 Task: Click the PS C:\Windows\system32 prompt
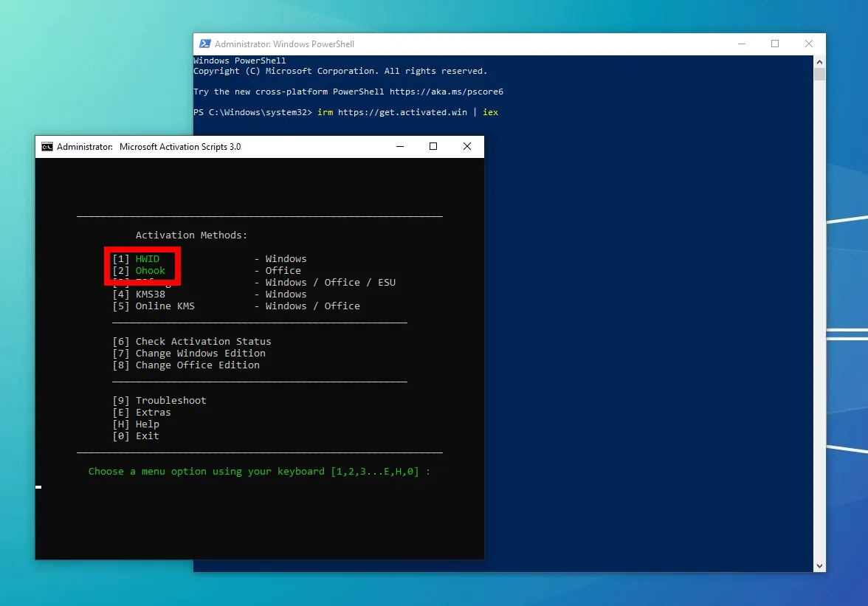[x=252, y=112]
